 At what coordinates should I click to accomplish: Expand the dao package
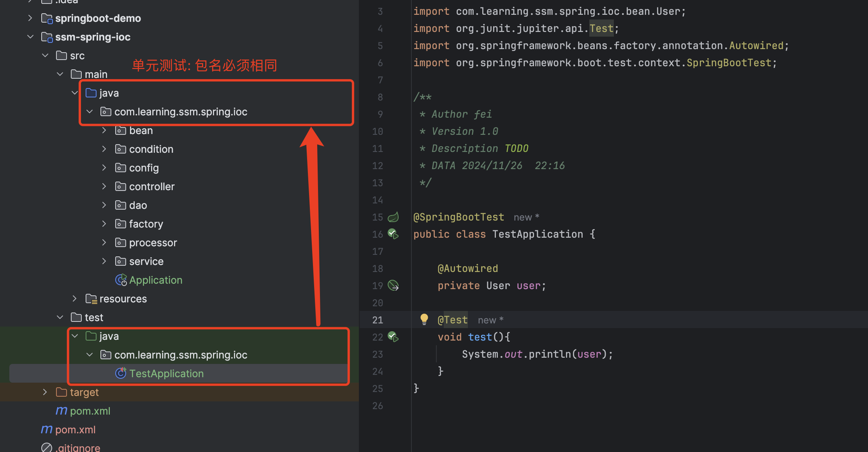pyautogui.click(x=104, y=205)
